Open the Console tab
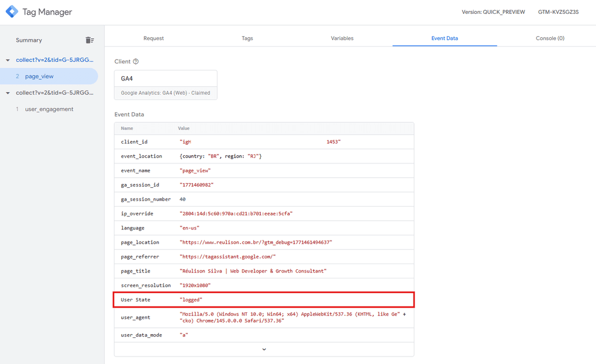This screenshot has height=364, width=596. [x=550, y=38]
